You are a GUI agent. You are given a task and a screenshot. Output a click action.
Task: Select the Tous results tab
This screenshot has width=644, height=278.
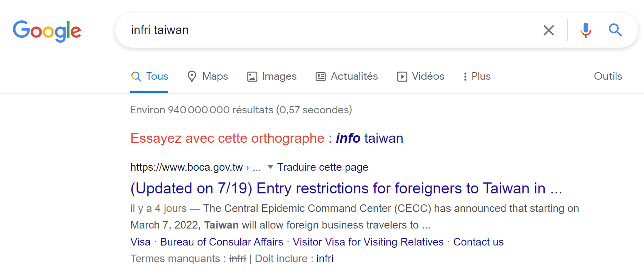(150, 76)
